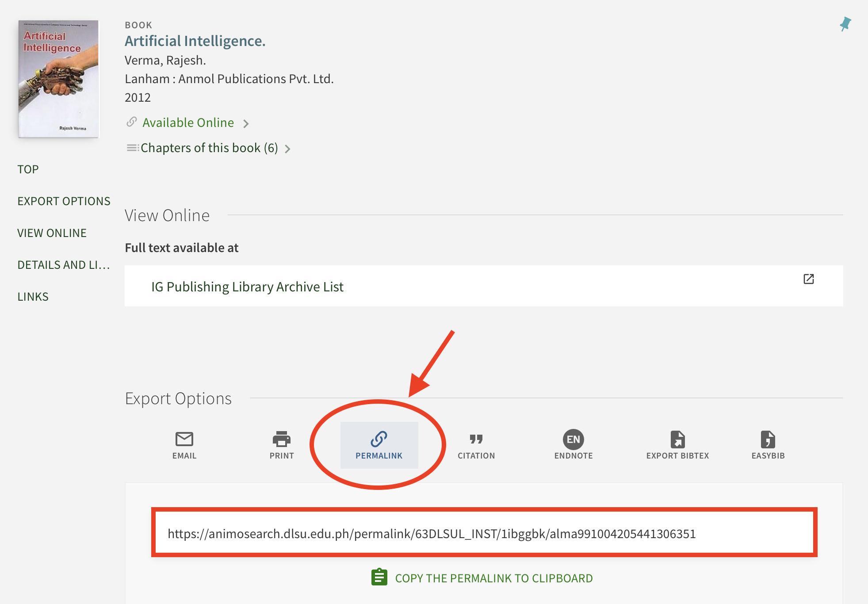Export record via EasyBib icon
Image resolution: width=868 pixels, height=604 pixels.
tap(768, 440)
